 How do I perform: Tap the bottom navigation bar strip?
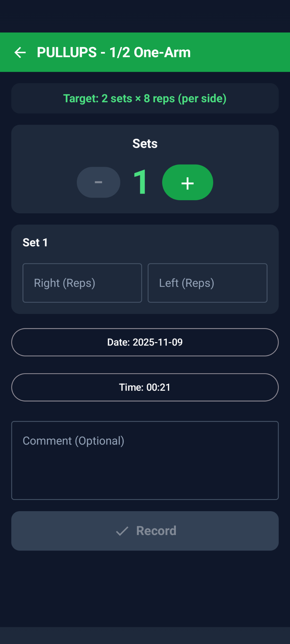145,635
